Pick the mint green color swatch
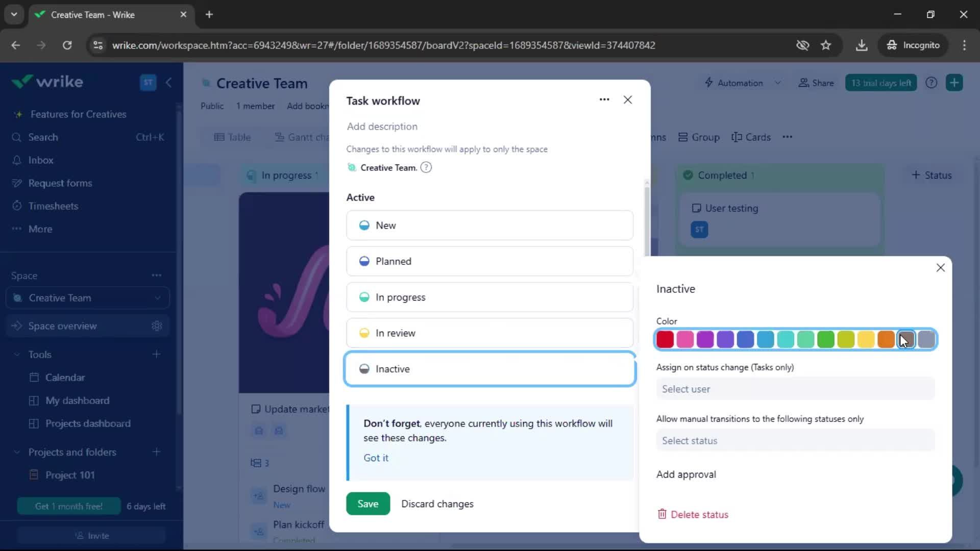 [x=805, y=339]
